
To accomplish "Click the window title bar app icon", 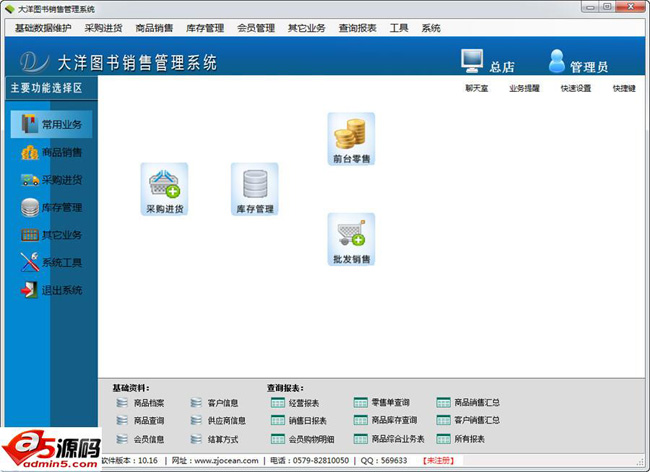I will coord(10,9).
